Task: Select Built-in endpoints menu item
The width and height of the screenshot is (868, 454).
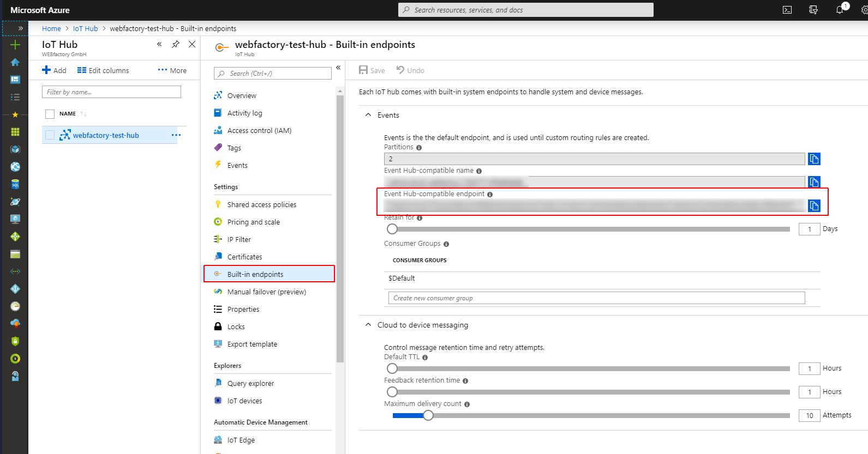Action: (x=255, y=275)
